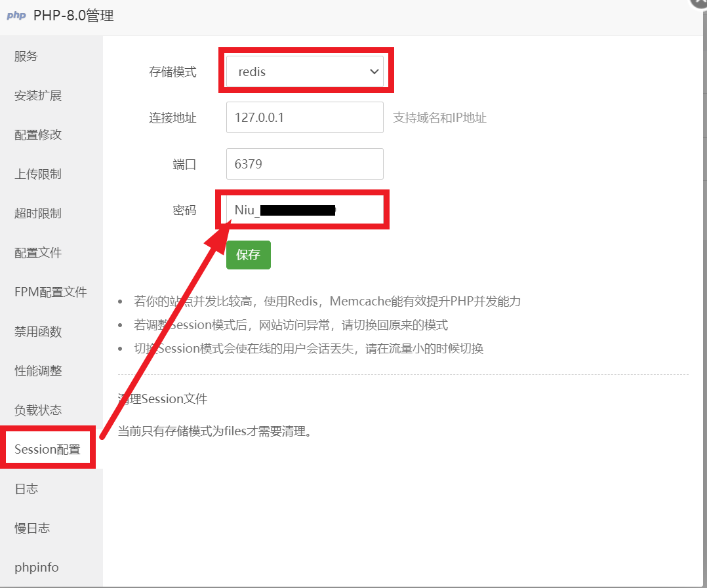Screen dimensions: 707x588
Task: Close the PHP-8.0 management dialog
Action: click(700, 3)
